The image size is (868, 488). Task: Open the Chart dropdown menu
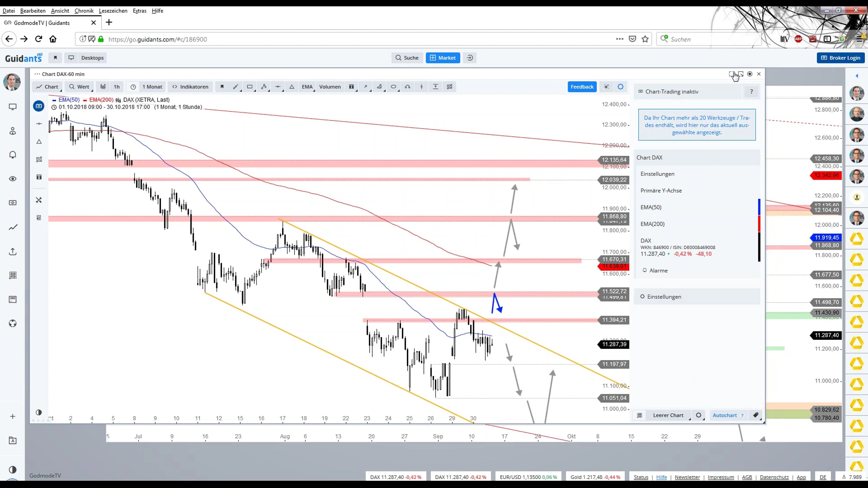click(x=47, y=87)
